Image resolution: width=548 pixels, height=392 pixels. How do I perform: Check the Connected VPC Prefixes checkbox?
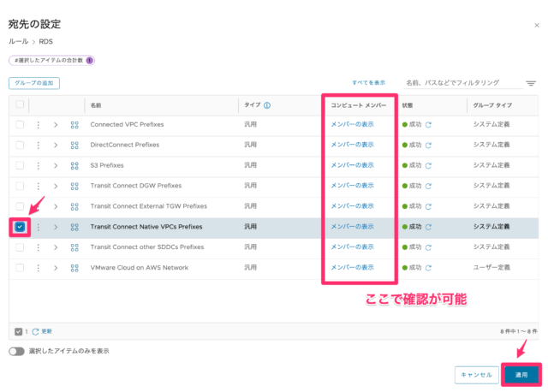click(20, 125)
